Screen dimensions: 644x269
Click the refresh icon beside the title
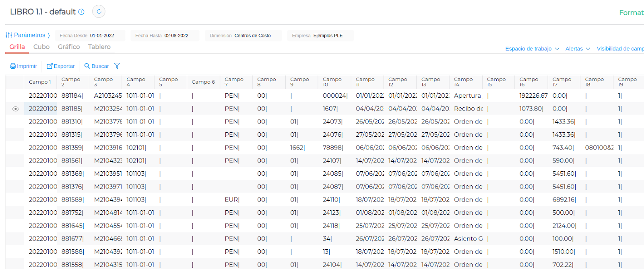click(x=99, y=12)
